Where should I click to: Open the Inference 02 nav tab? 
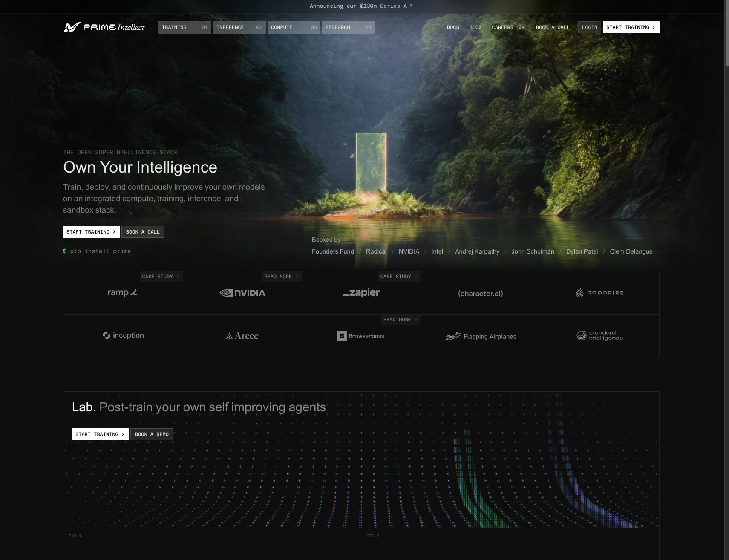(x=239, y=27)
